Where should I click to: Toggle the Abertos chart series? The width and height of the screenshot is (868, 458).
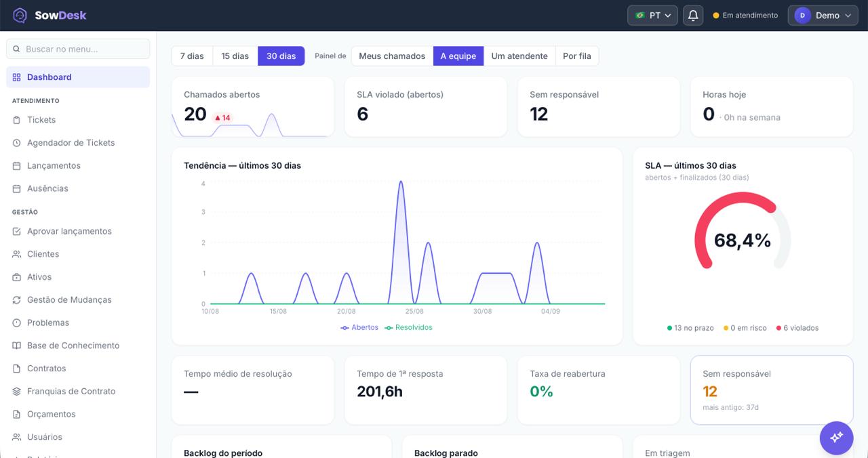pos(359,327)
